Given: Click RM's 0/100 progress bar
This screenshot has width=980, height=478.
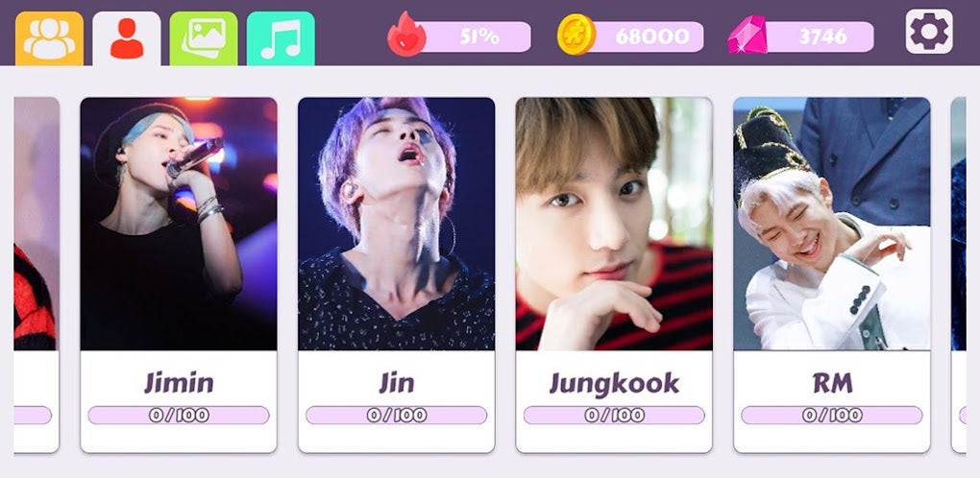Looking at the screenshot, I should coord(832,415).
